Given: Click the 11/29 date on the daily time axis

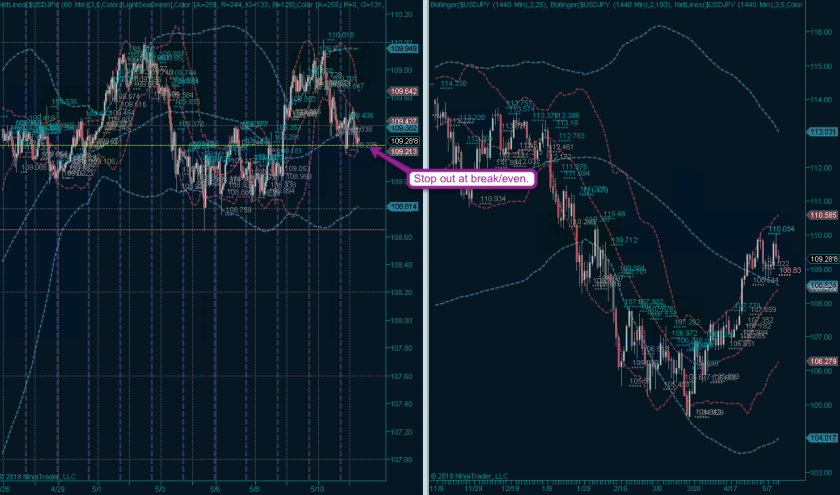Looking at the screenshot, I should coord(473,489).
